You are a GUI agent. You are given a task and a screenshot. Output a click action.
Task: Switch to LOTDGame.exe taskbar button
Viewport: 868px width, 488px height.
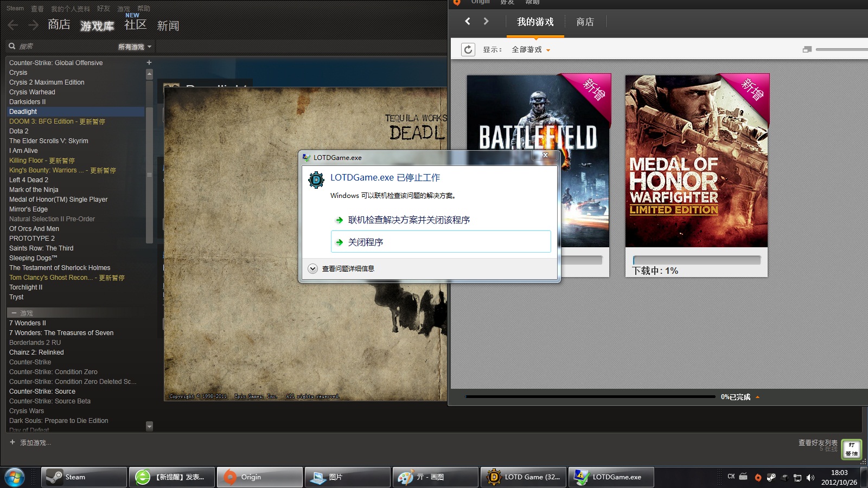(x=611, y=477)
